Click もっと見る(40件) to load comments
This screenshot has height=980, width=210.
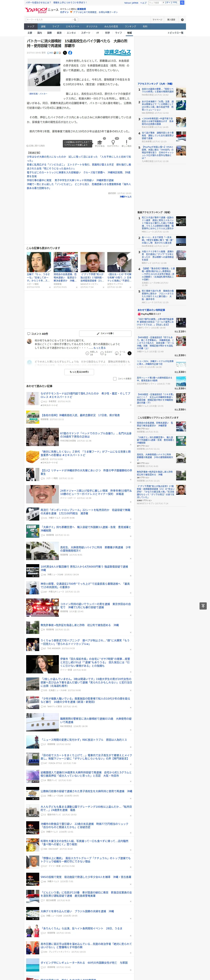(x=79, y=372)
